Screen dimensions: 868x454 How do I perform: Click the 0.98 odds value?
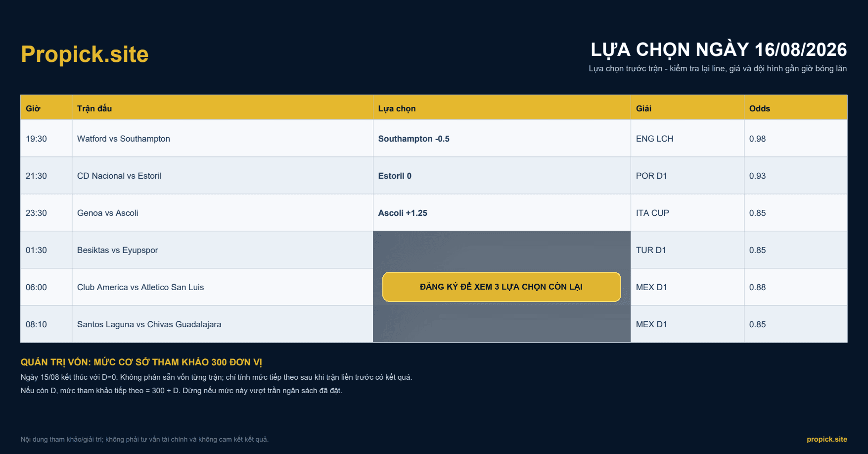click(757, 139)
